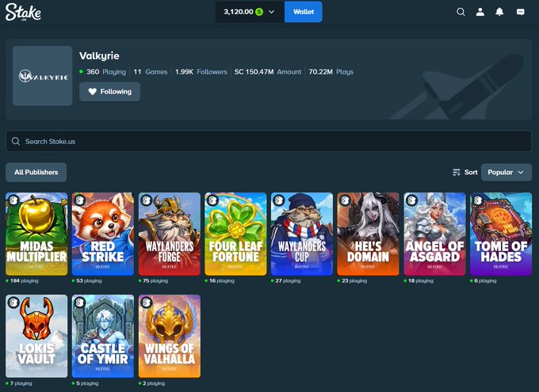Open Midas Multiplier game

pos(36,234)
